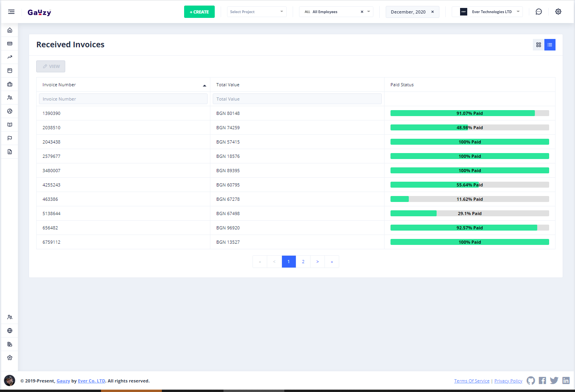Image resolution: width=575 pixels, height=392 pixels.
Task: Click the globe icon in sidebar
Action: click(x=10, y=331)
